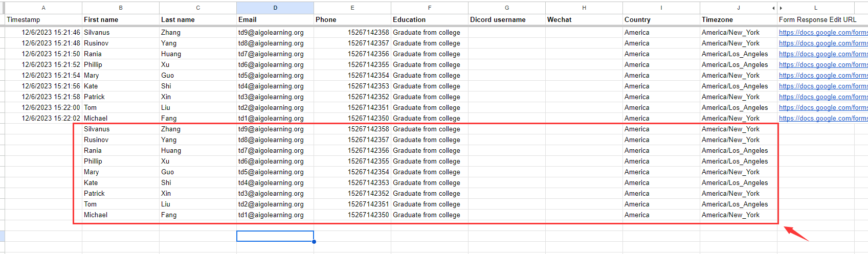The width and height of the screenshot is (868, 254).
Task: Select the timestamp cell 12/6/2023 15:21:52
Action: 51,65
